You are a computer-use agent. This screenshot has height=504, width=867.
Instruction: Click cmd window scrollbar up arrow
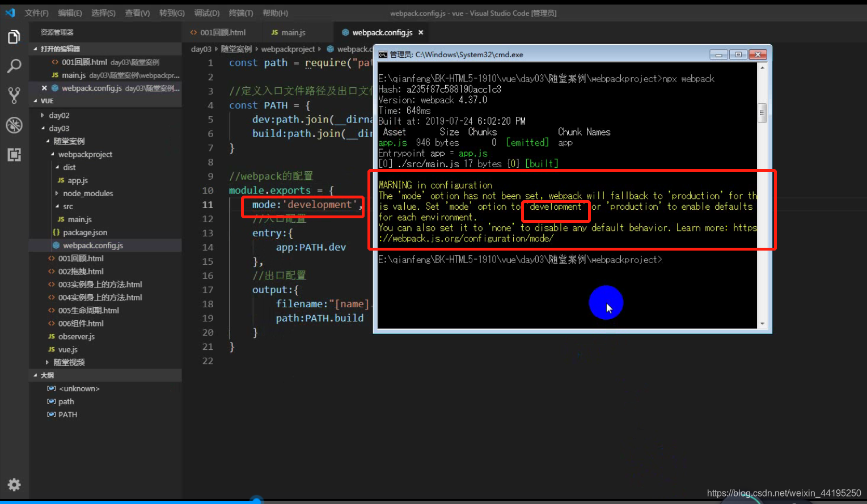pos(762,67)
